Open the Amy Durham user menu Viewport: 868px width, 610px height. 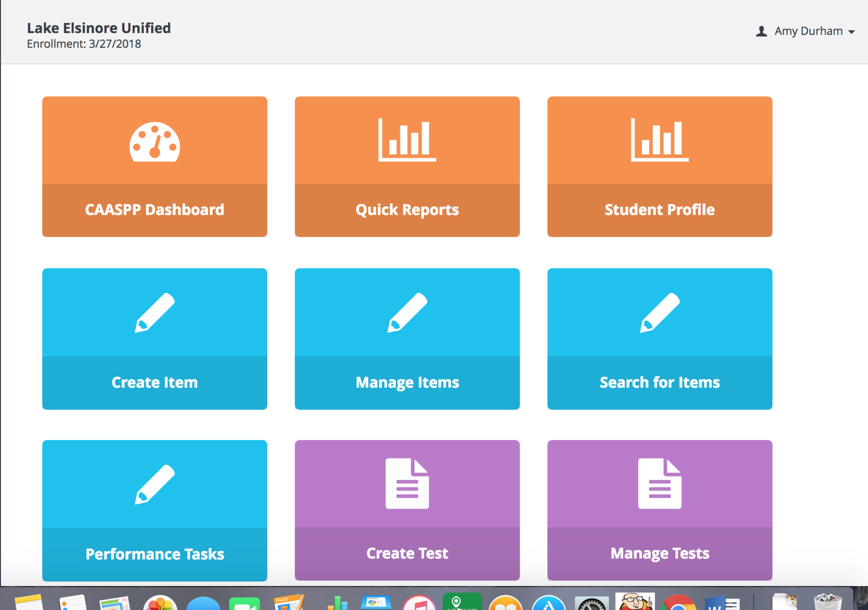[808, 31]
